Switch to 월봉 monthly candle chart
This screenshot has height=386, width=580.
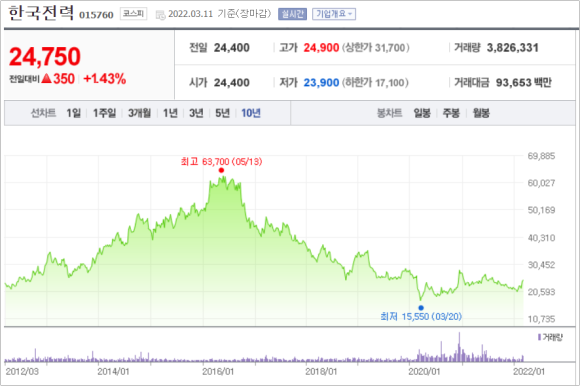click(481, 113)
